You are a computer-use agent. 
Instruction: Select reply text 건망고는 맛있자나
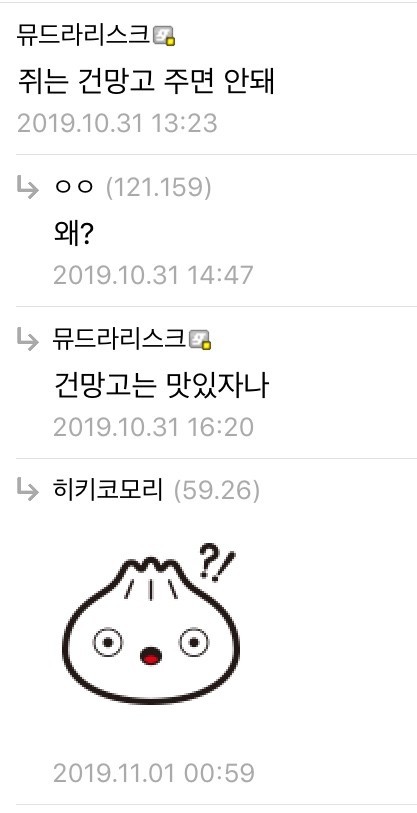pyautogui.click(x=161, y=385)
